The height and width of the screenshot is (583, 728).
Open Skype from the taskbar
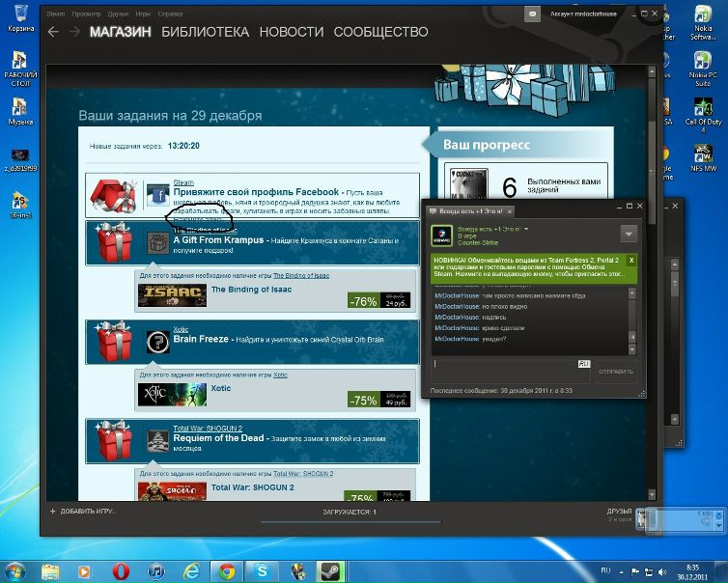(x=262, y=569)
